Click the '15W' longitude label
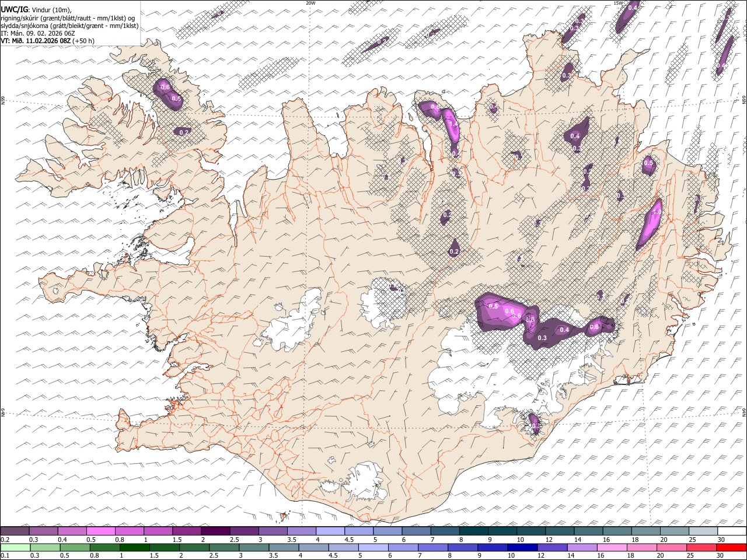Image resolution: width=747 pixels, height=560 pixels. (619, 3)
